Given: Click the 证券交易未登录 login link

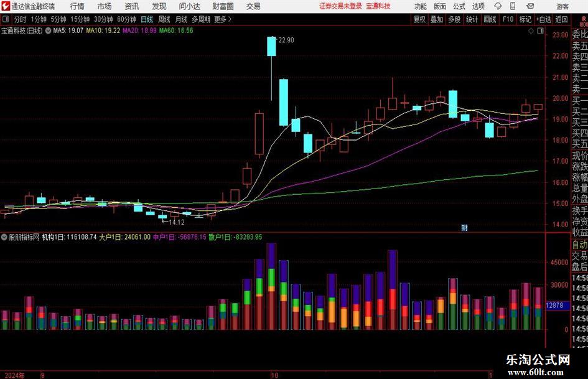Looking at the screenshot, I should [340, 6].
